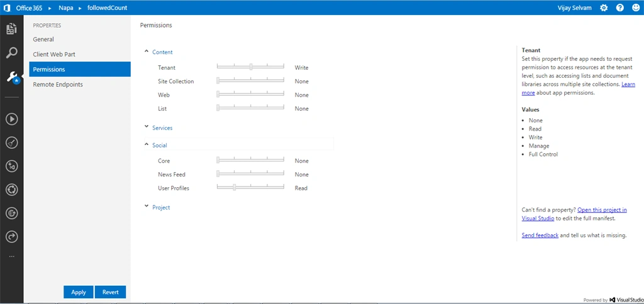Click the circular arrows ring sidebar icon
This screenshot has width=644, height=304.
(x=12, y=190)
